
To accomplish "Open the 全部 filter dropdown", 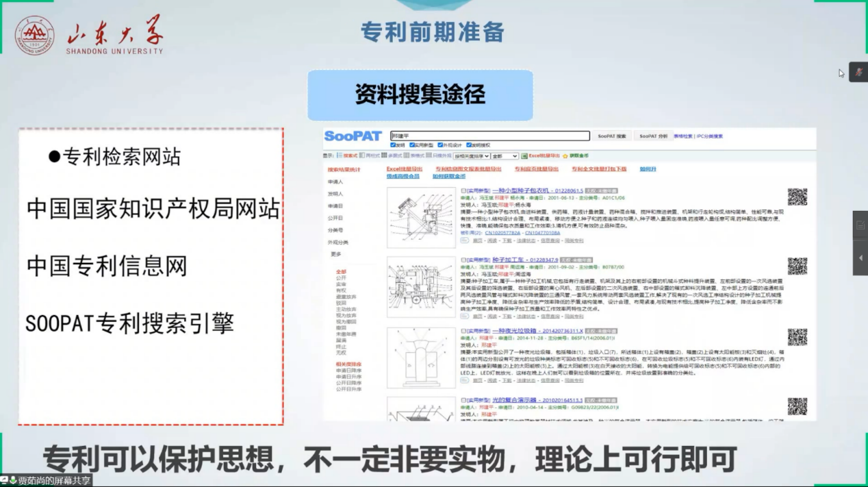I will [505, 156].
